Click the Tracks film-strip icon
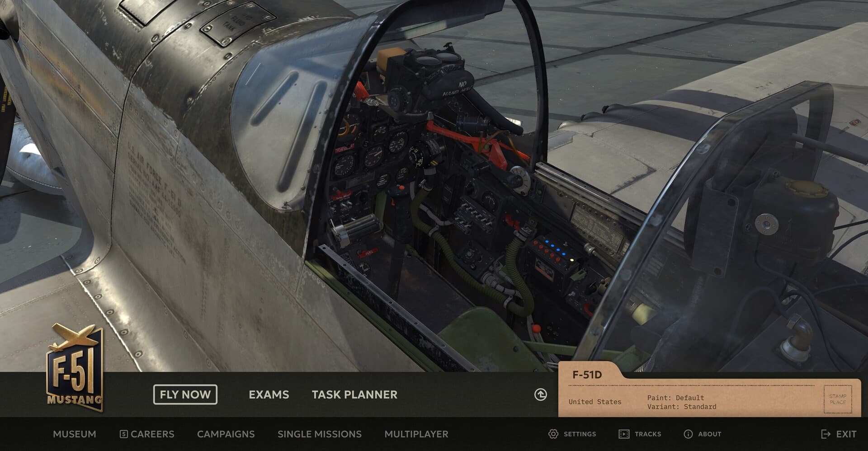The height and width of the screenshot is (451, 868). 625,434
